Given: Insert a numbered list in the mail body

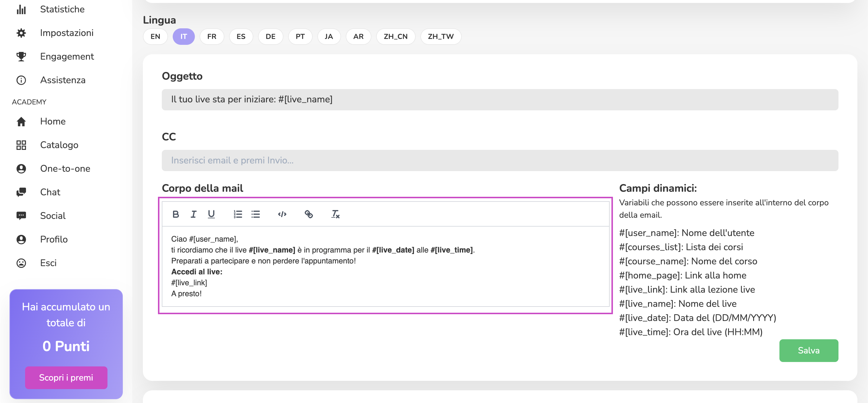Looking at the screenshot, I should click(x=238, y=214).
